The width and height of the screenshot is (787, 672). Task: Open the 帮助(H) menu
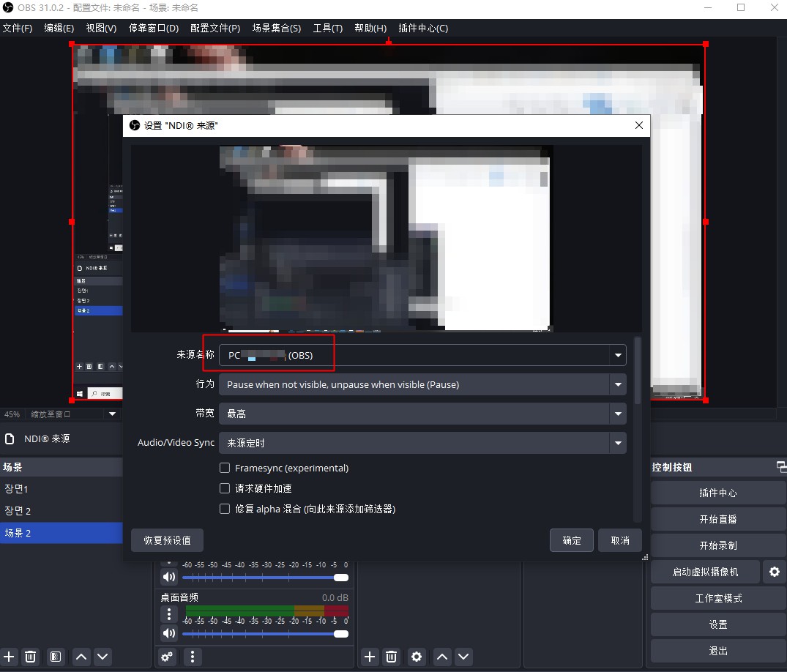pyautogui.click(x=370, y=28)
